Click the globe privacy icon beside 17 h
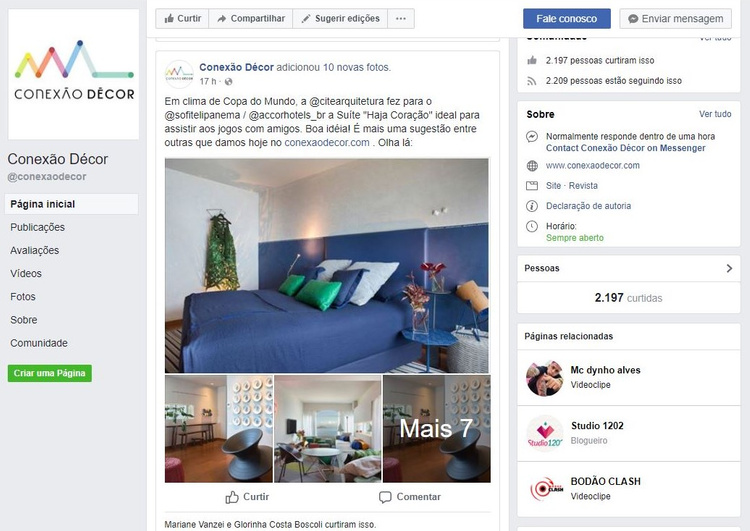 coord(229,82)
